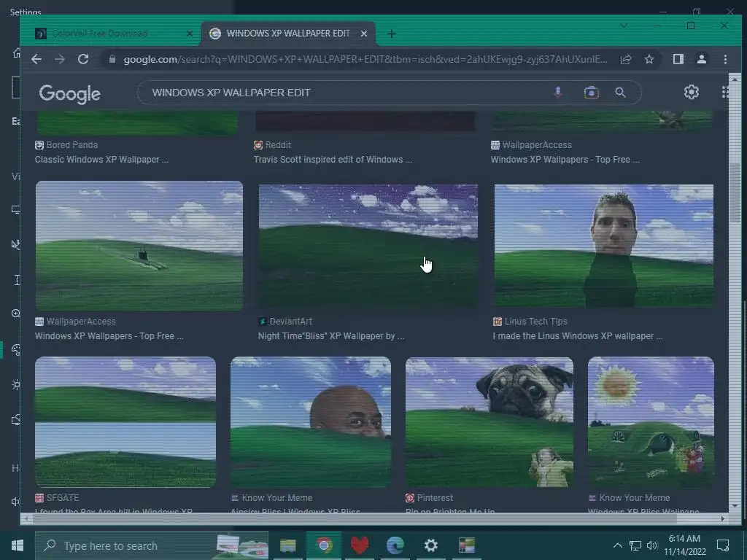Show hidden system tray icons
Image resolution: width=747 pixels, height=560 pixels.
tap(617, 545)
